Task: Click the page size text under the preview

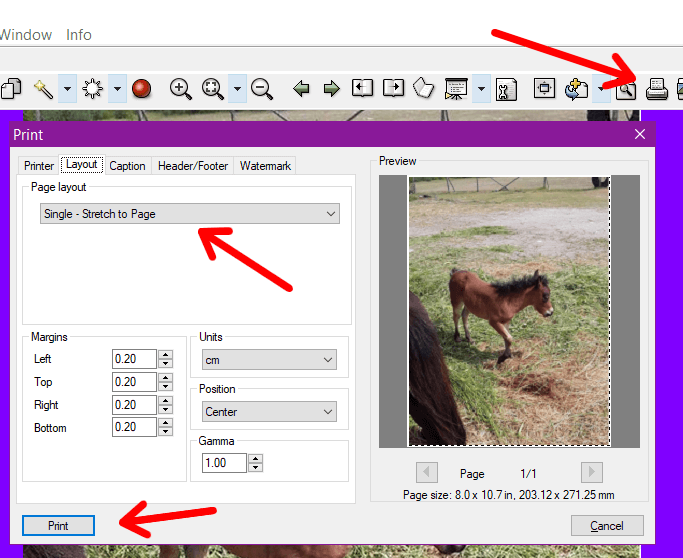Action: click(x=509, y=495)
